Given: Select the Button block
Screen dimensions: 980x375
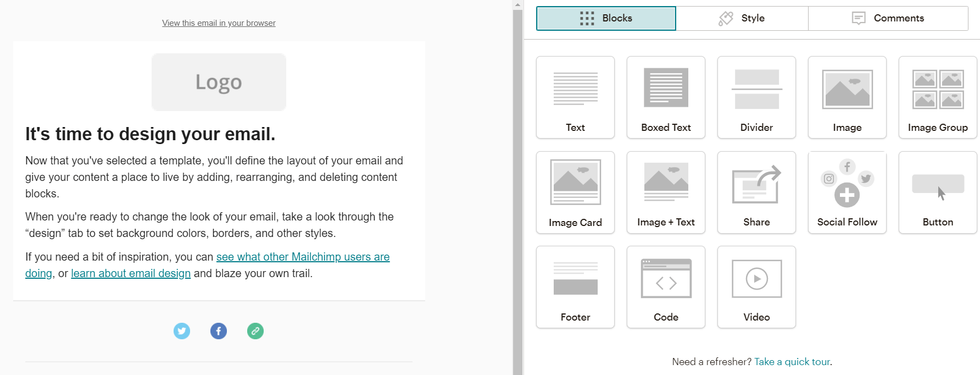Looking at the screenshot, I should point(938,192).
